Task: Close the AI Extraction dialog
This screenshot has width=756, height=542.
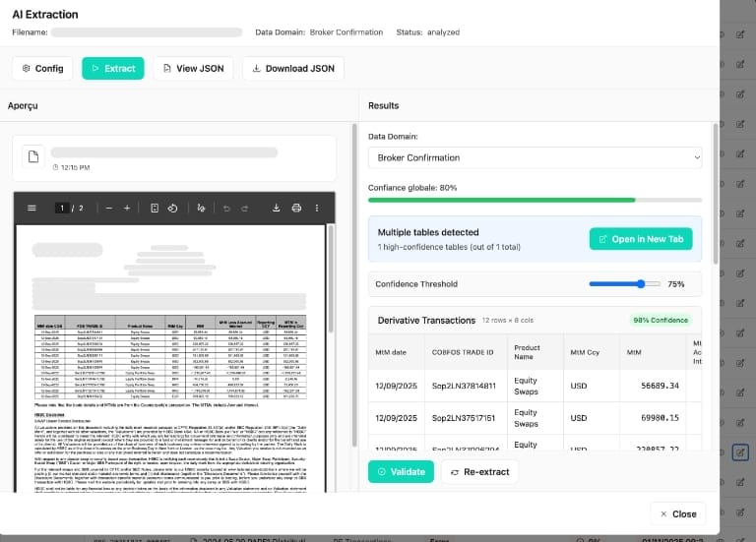Action: click(678, 514)
